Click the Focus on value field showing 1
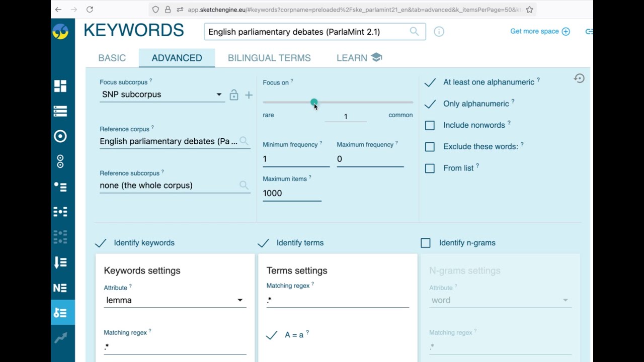The width and height of the screenshot is (644, 362). tap(346, 116)
